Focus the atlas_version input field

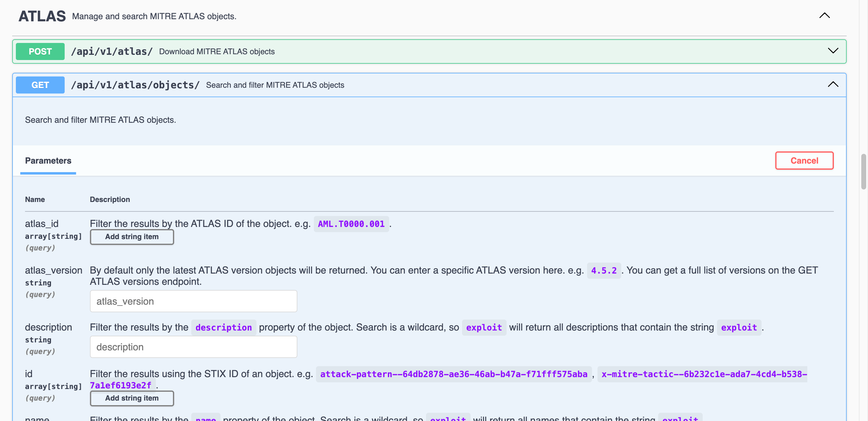193,301
